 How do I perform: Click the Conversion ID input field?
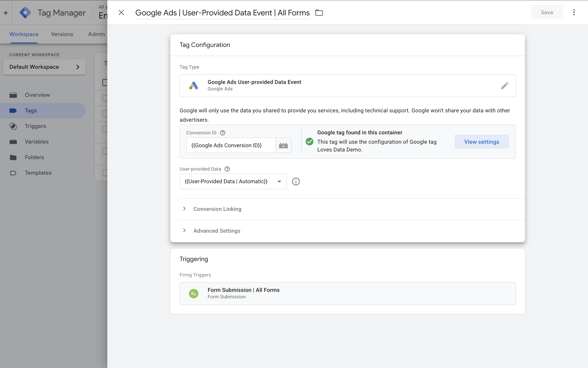coord(231,145)
